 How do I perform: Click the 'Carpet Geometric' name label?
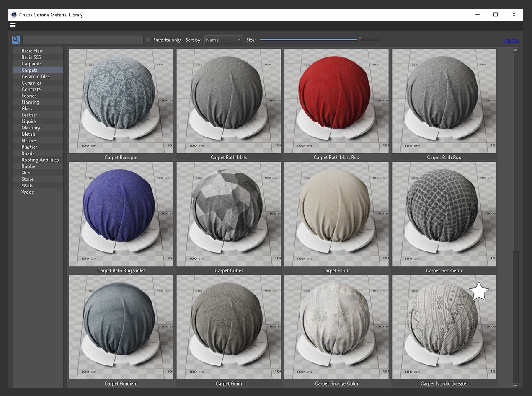444,271
